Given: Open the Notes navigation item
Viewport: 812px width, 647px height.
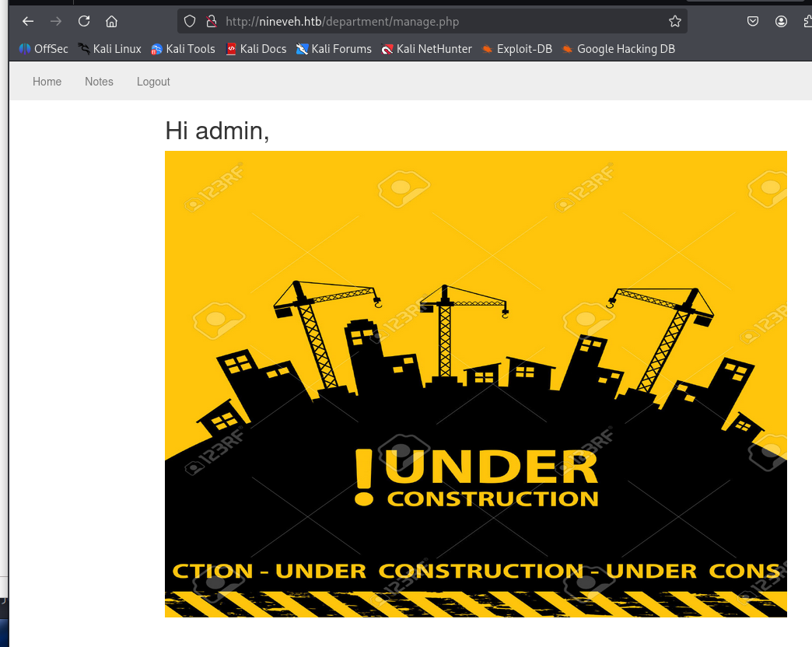Looking at the screenshot, I should click(99, 81).
